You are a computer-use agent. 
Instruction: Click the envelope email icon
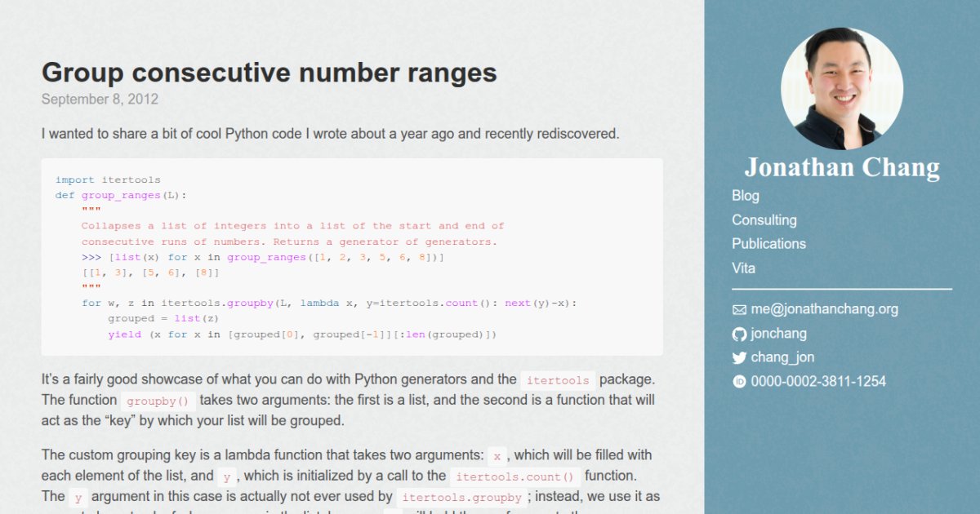[x=739, y=310]
